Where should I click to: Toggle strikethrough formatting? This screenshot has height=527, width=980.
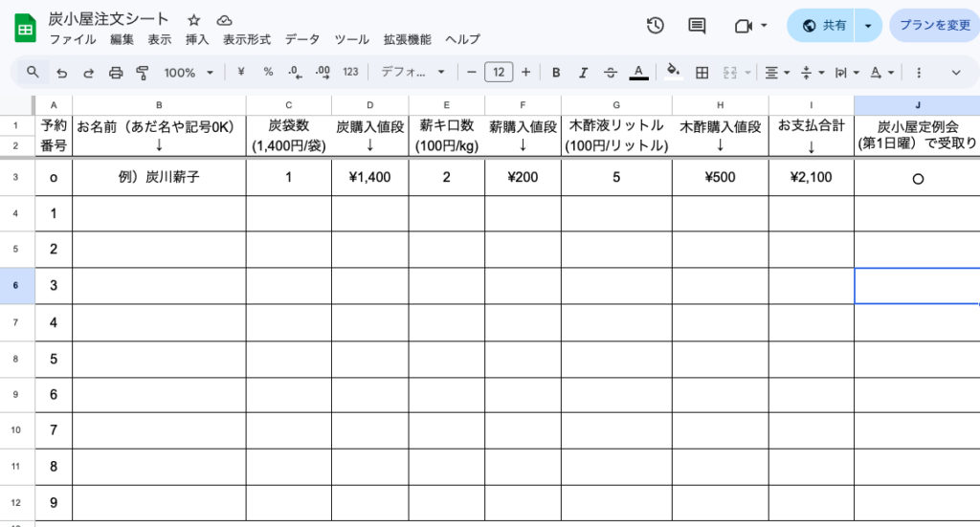[x=610, y=73]
